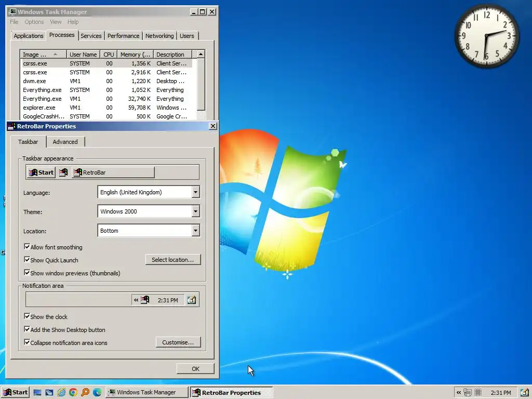532x399 pixels.
Task: Open the Help menu in Task Manager
Action: (x=73, y=22)
